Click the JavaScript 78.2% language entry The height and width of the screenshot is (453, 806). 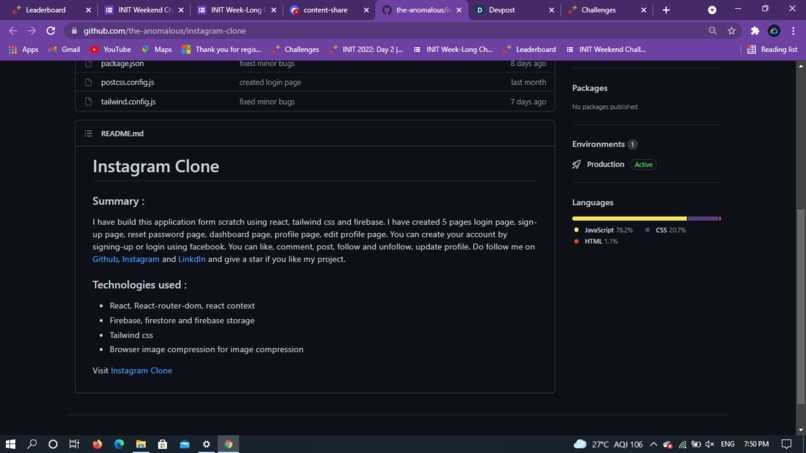pyautogui.click(x=603, y=230)
